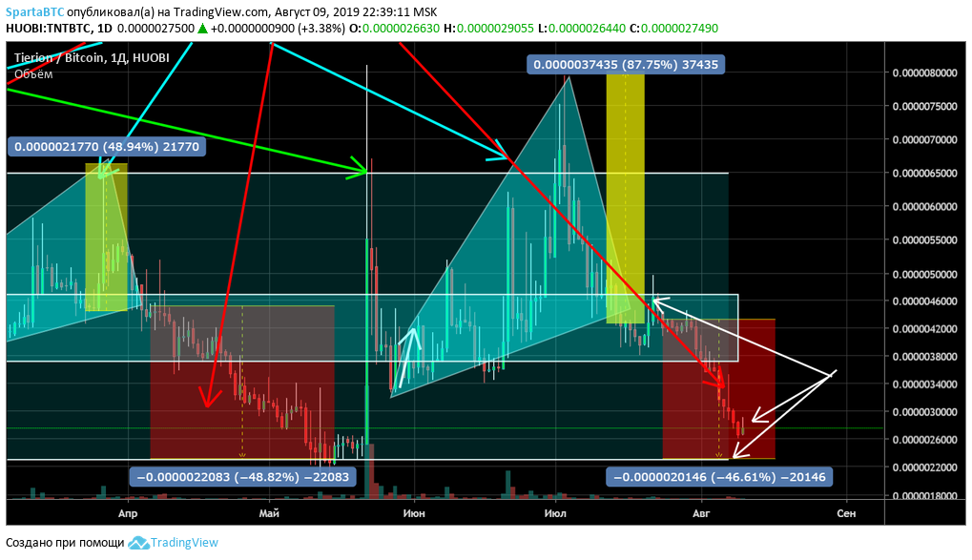Screen dimensions: 972x560
Task: Click the 0.0000037435 (87.75%) measurement label
Action: tap(626, 65)
